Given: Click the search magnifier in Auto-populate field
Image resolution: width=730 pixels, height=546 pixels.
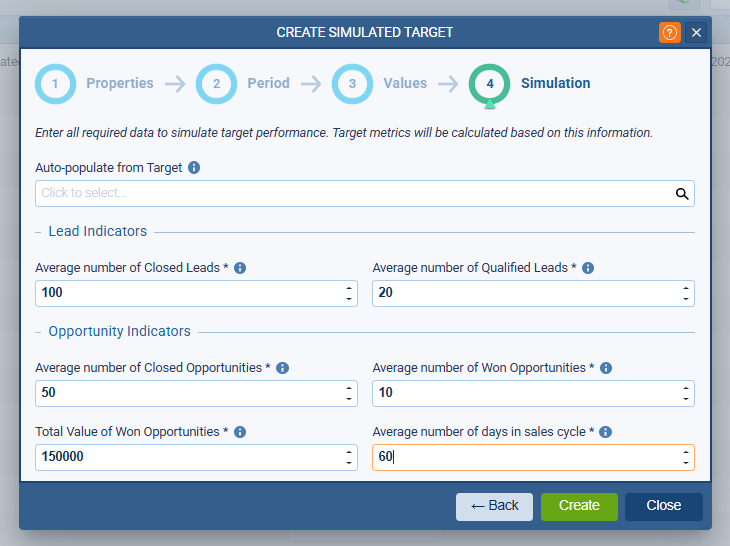Looking at the screenshot, I should pyautogui.click(x=682, y=194).
